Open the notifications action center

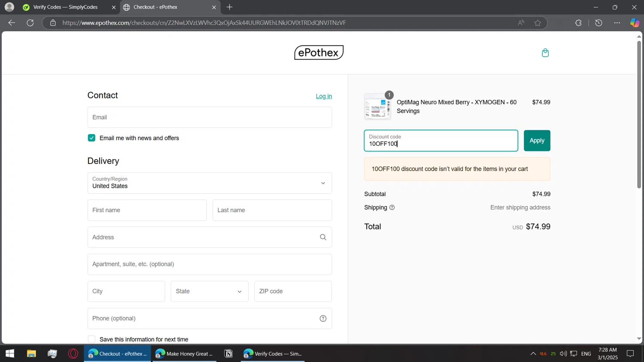click(630, 354)
